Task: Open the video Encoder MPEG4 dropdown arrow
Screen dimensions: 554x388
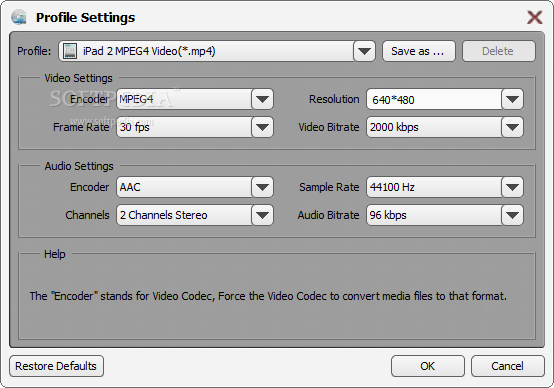Action: (262, 99)
